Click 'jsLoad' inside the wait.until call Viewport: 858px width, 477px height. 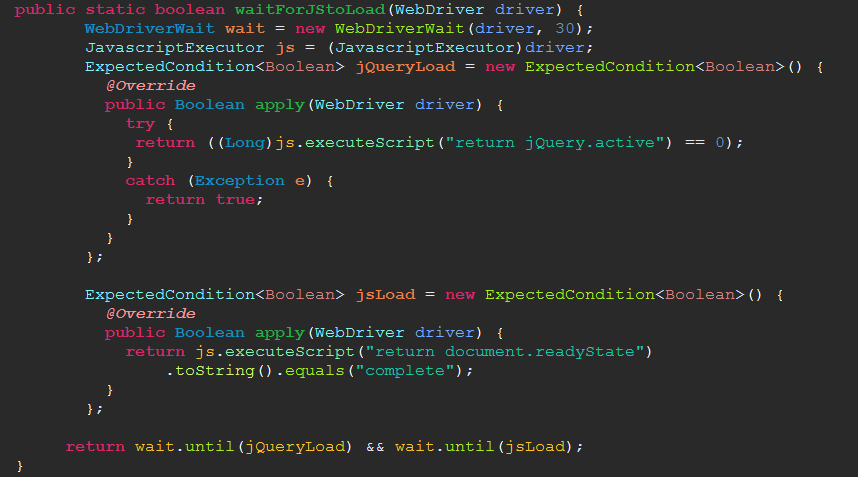(535, 447)
